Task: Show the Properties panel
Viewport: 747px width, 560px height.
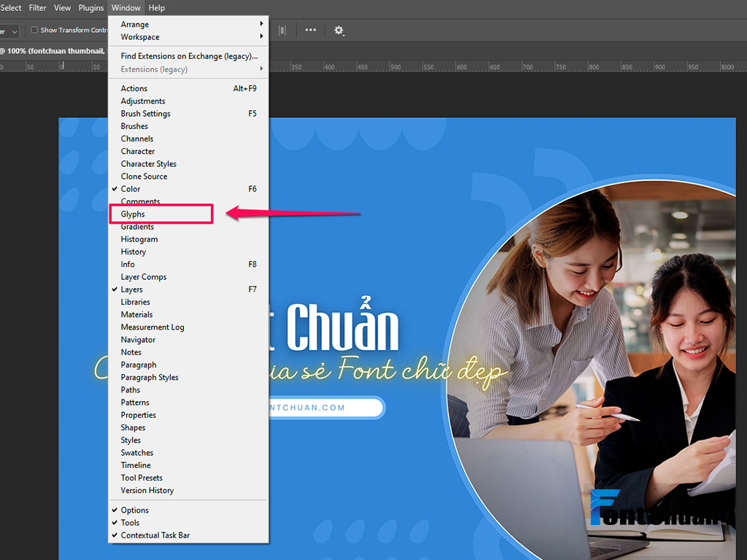Action: point(189,415)
